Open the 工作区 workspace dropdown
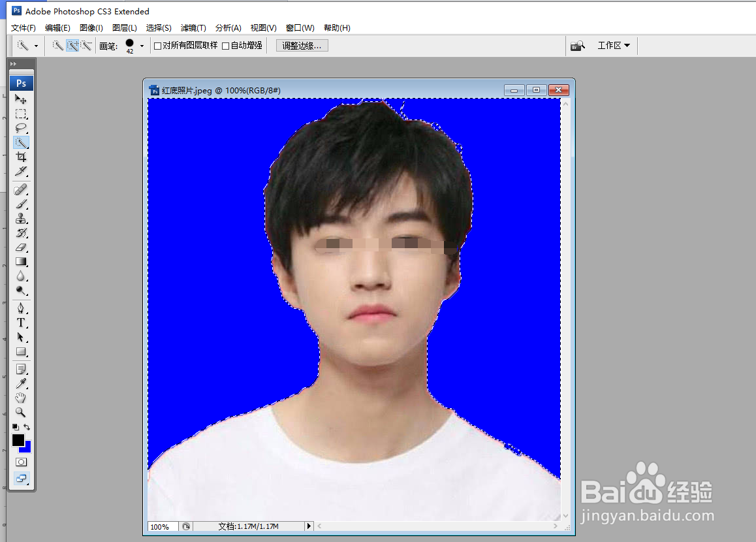This screenshot has width=756, height=542. (x=614, y=45)
